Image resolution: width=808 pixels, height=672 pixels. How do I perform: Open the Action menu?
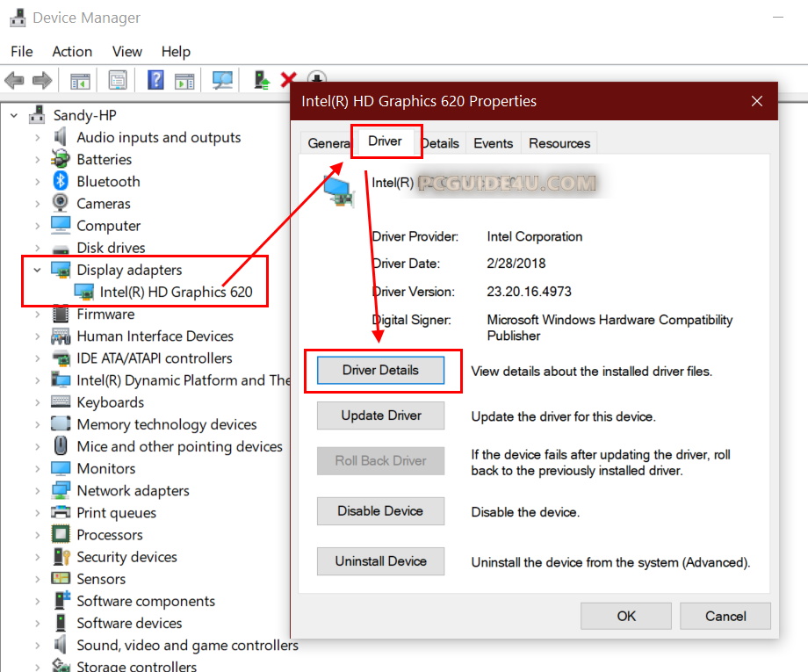pyautogui.click(x=72, y=52)
